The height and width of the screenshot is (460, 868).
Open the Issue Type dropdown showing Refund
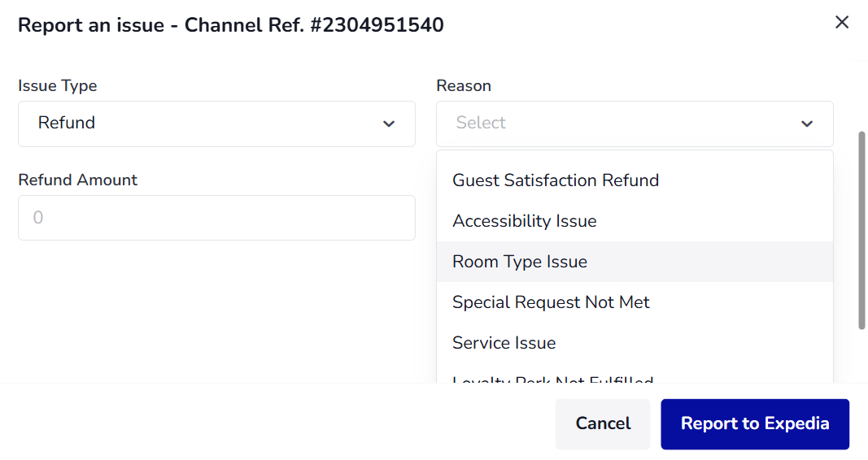click(216, 124)
